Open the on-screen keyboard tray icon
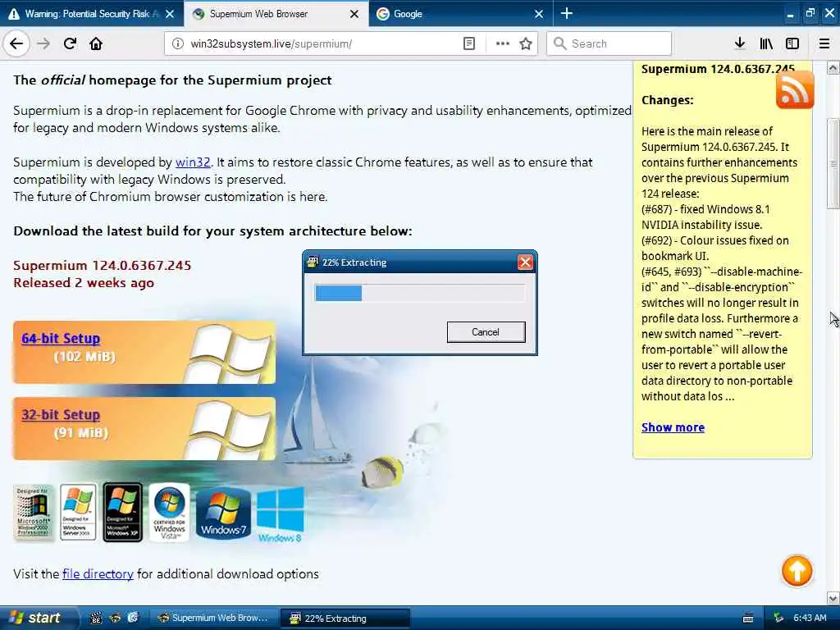Screen dimensions: 840x630 (x=748, y=619)
